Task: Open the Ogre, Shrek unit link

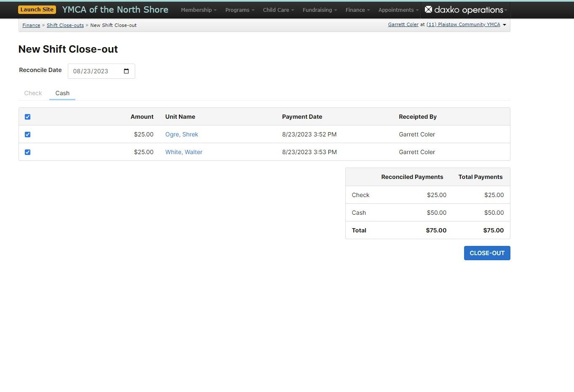Action: [x=182, y=134]
